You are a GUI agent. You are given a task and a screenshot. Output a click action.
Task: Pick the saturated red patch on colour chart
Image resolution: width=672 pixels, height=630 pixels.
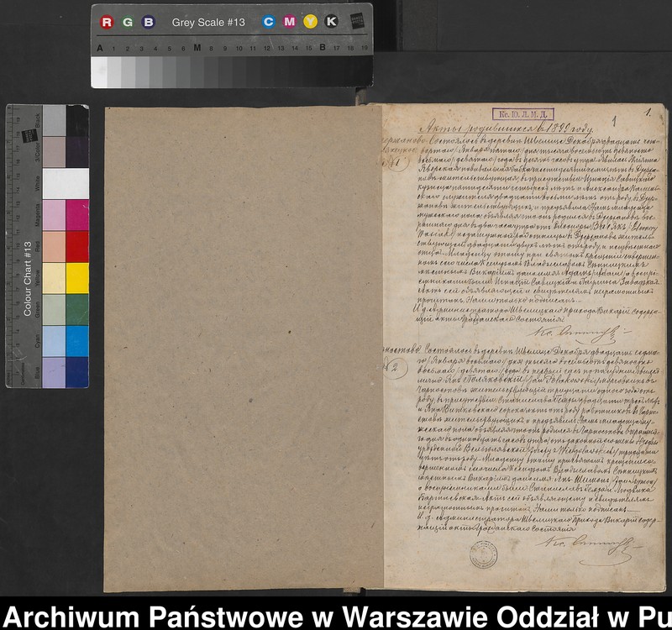[77, 246]
